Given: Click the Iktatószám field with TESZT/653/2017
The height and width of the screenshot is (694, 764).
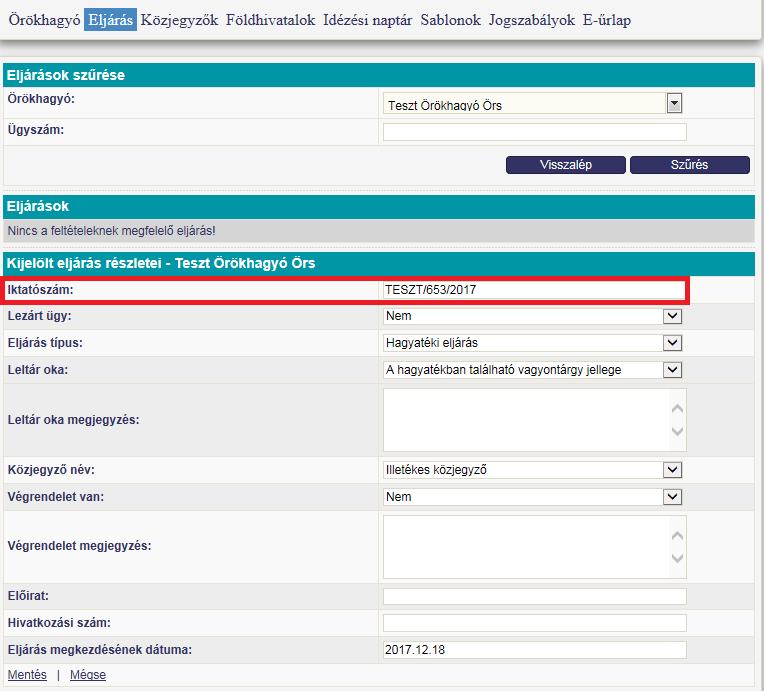Looking at the screenshot, I should coord(534,290).
